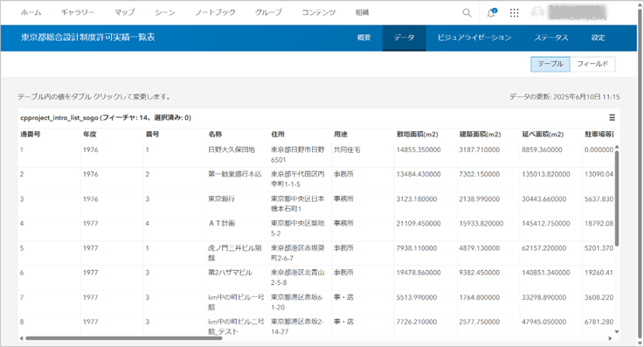This screenshot has width=644, height=347.
Task: Open the search magnifier icon
Action: pyautogui.click(x=467, y=13)
